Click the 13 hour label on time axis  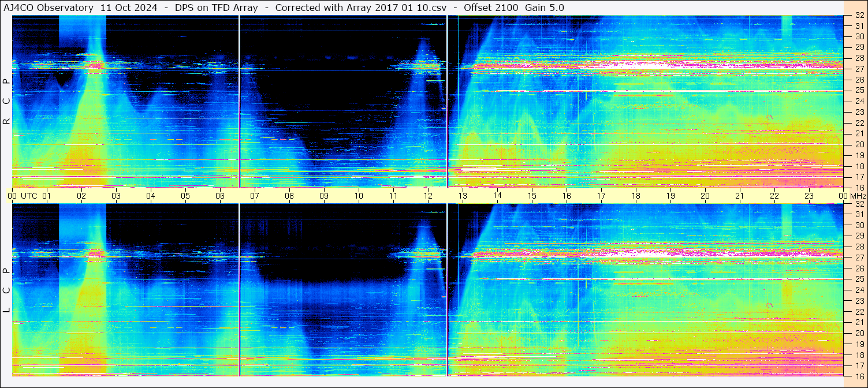[463, 196]
